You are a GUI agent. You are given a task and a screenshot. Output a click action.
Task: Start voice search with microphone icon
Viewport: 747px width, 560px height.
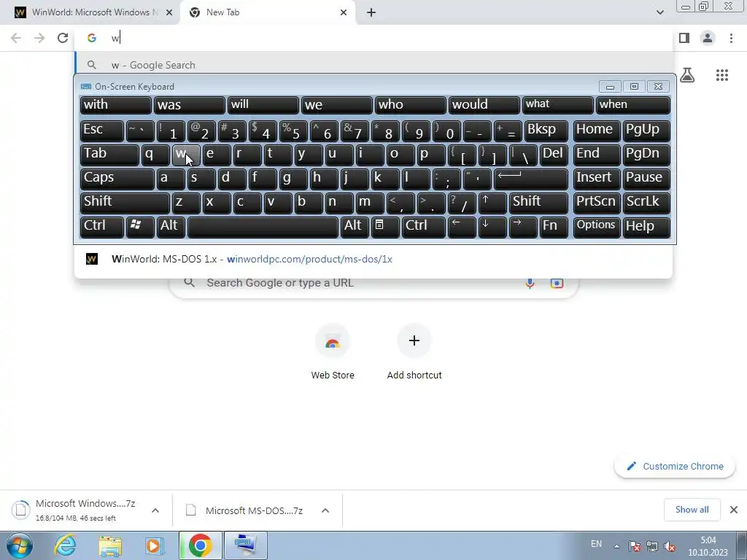click(x=530, y=283)
